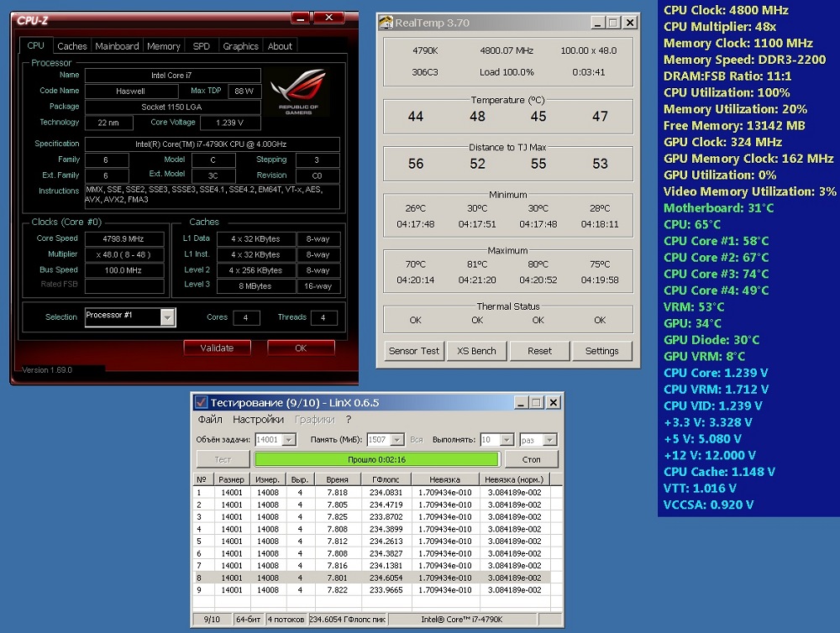This screenshot has height=633, width=840.
Task: Open the Графики menu in LinX
Action: click(314, 419)
